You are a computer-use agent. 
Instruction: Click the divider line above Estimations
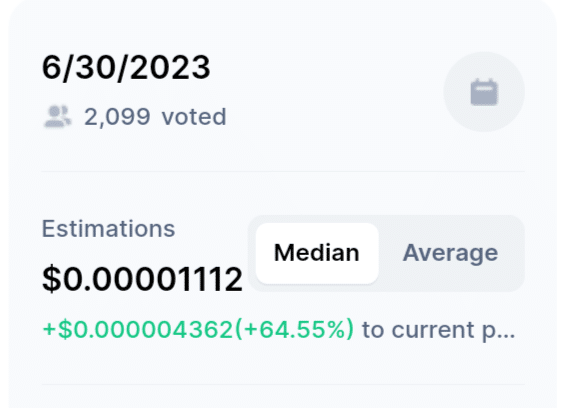coord(283,172)
